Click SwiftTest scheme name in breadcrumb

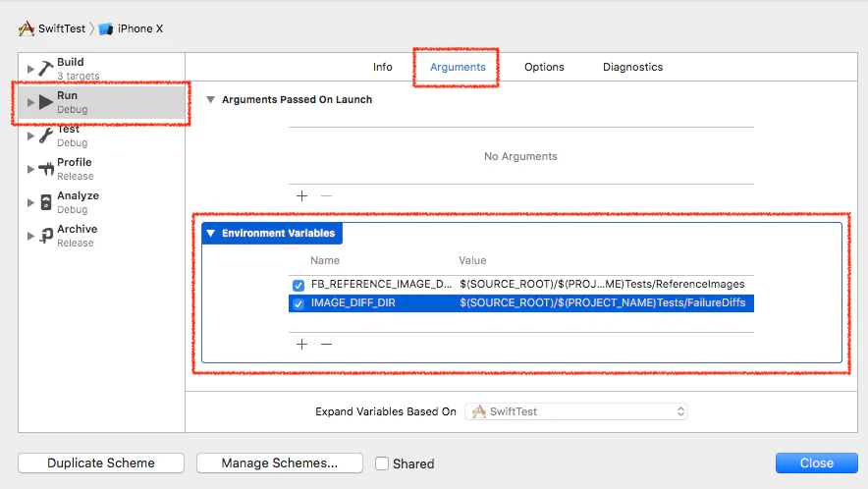coord(62,28)
